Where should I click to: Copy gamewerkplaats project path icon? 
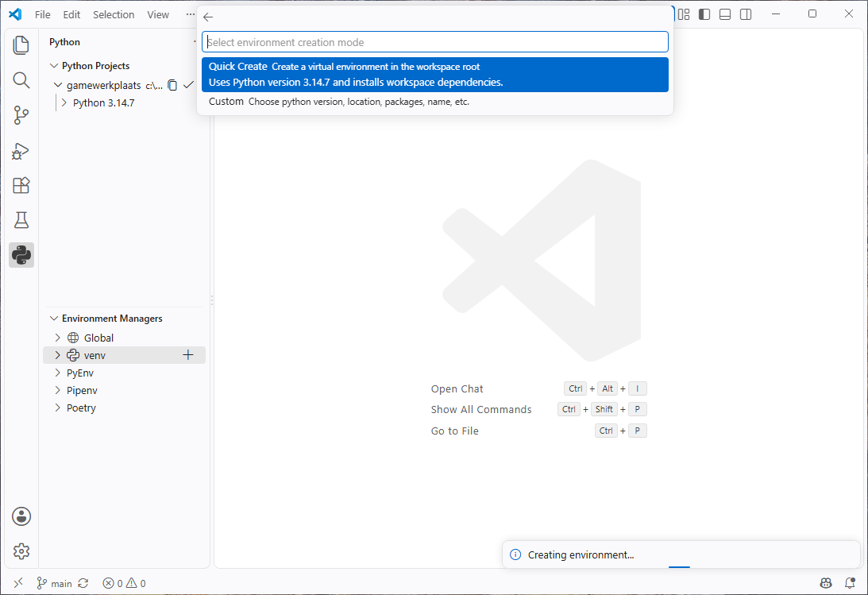[x=172, y=85]
